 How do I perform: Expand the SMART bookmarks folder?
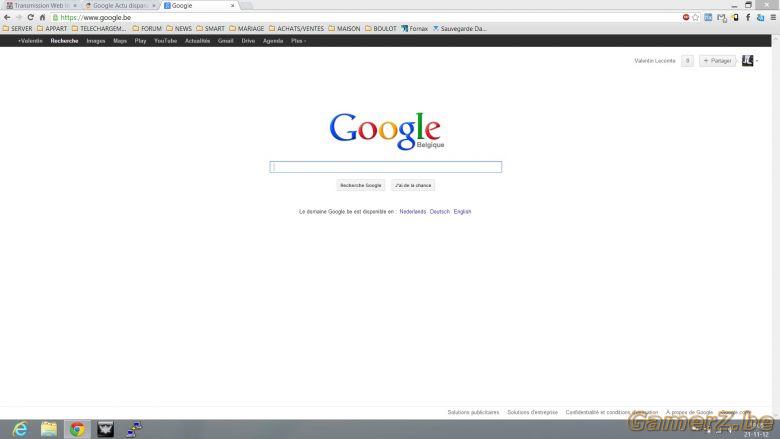[210, 29]
